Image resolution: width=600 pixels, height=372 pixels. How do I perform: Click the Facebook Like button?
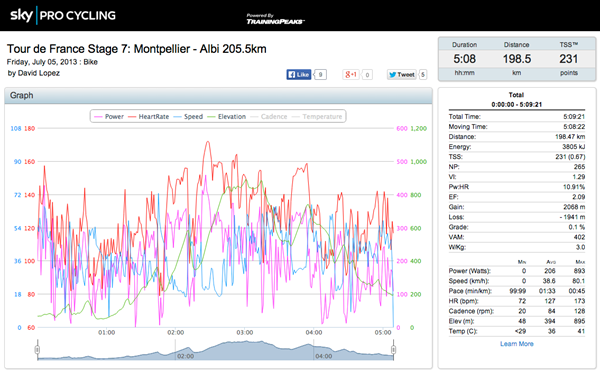298,75
